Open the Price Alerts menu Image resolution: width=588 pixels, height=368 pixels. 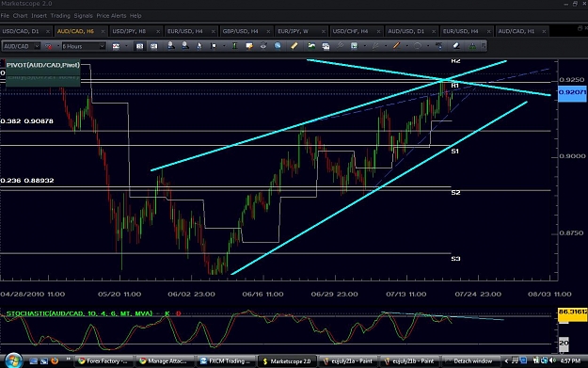point(111,16)
